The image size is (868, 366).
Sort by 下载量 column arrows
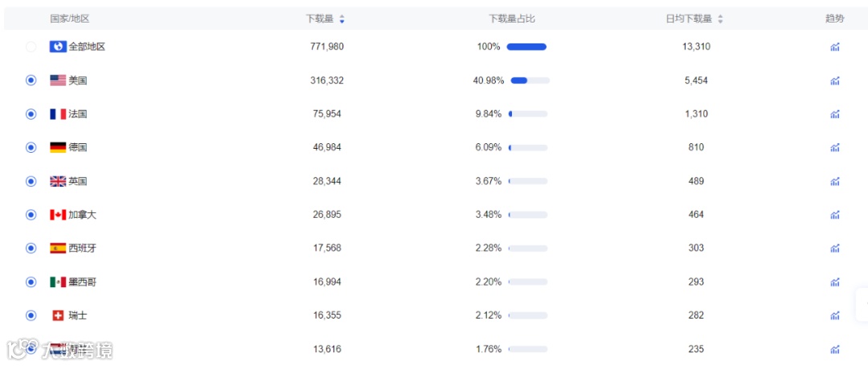click(x=342, y=19)
